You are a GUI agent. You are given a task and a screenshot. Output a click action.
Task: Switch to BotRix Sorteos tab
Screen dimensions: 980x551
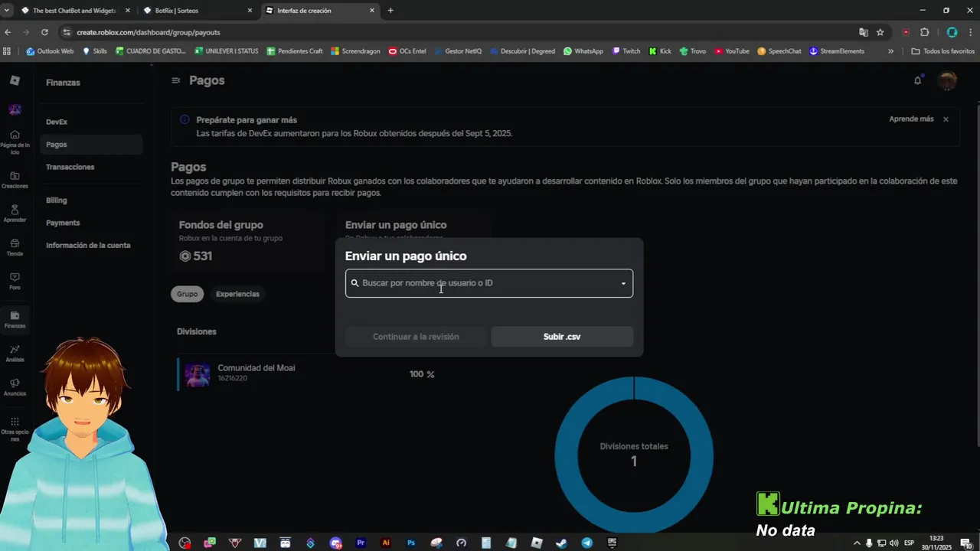pos(198,11)
